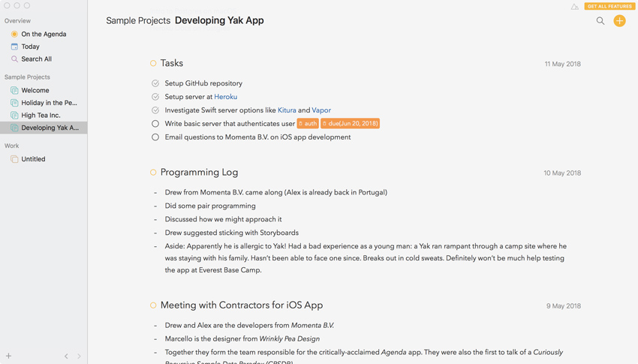Click the plus icon at sidebar bottom
The image size is (638, 364).
click(x=9, y=356)
